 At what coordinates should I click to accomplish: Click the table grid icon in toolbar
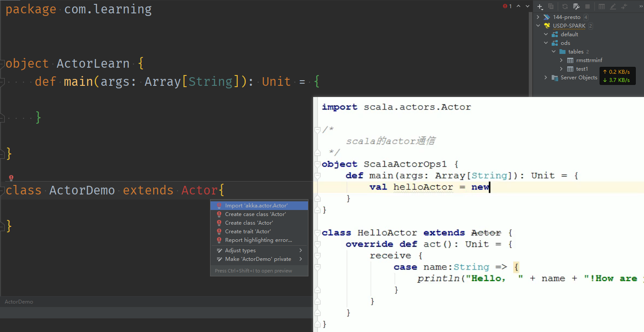point(601,6)
